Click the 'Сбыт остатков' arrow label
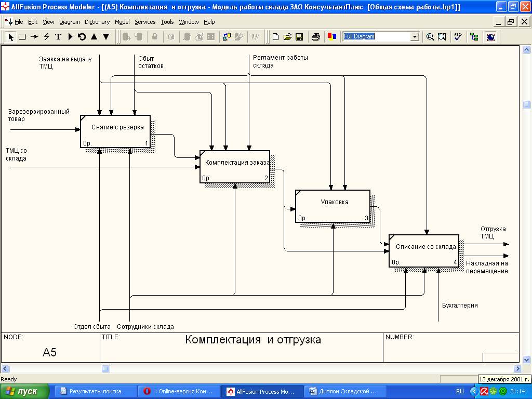The image size is (532, 399). pos(151,62)
